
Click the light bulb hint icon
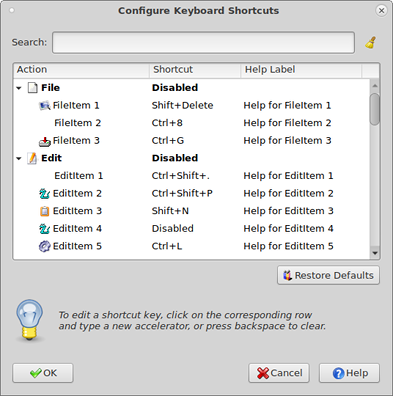[x=30, y=320]
